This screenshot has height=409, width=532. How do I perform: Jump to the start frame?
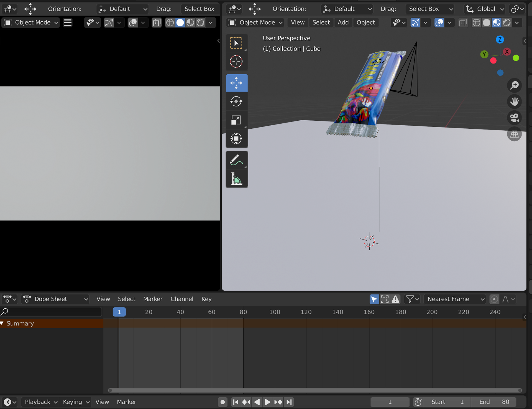point(236,402)
